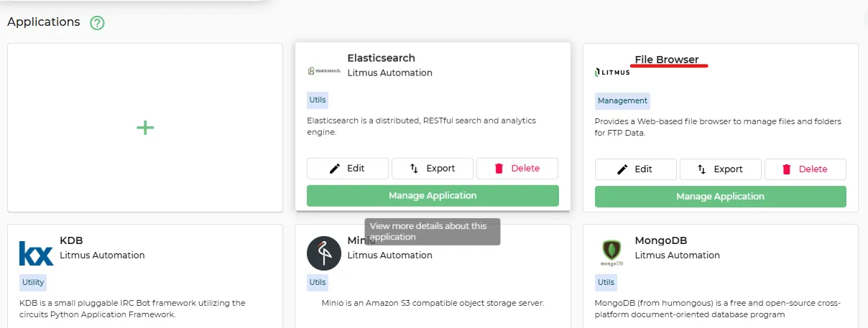Edit the Elasticsearch application

(x=348, y=169)
